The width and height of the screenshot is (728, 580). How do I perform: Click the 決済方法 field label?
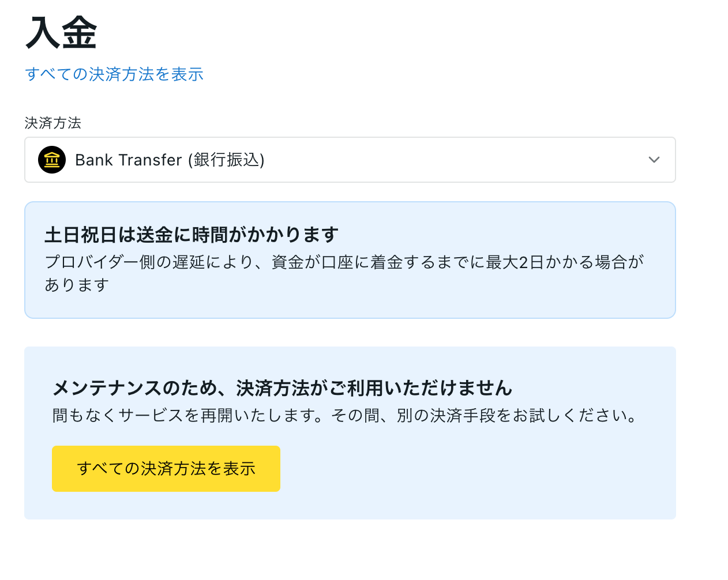(53, 123)
